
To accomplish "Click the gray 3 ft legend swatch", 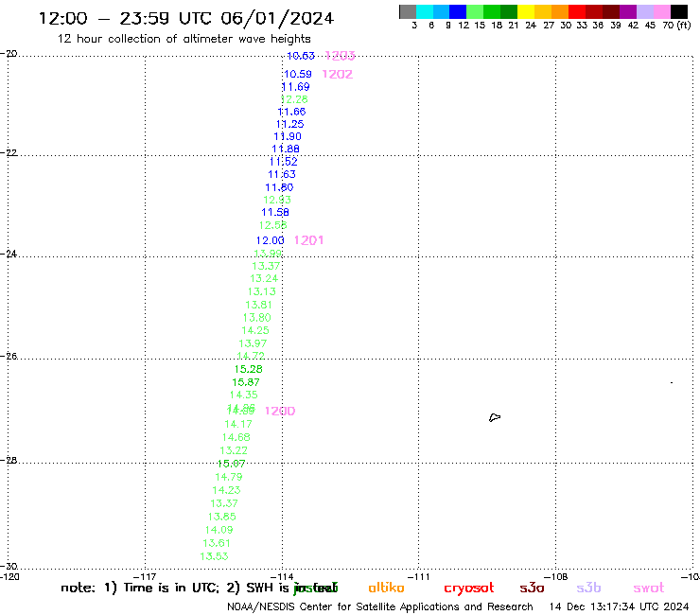I will 408,11.
